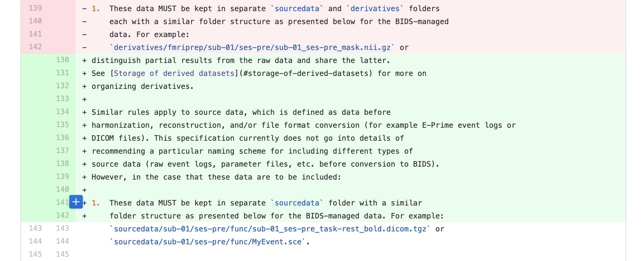Click the derivatives/fmriprep mask.nii.gz path text
Viewport: 644px width, 261px height.
point(252,48)
